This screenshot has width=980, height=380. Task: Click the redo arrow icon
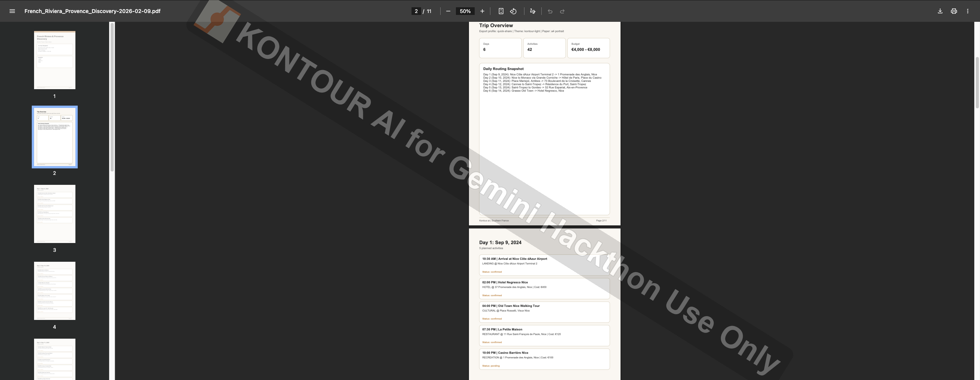562,11
